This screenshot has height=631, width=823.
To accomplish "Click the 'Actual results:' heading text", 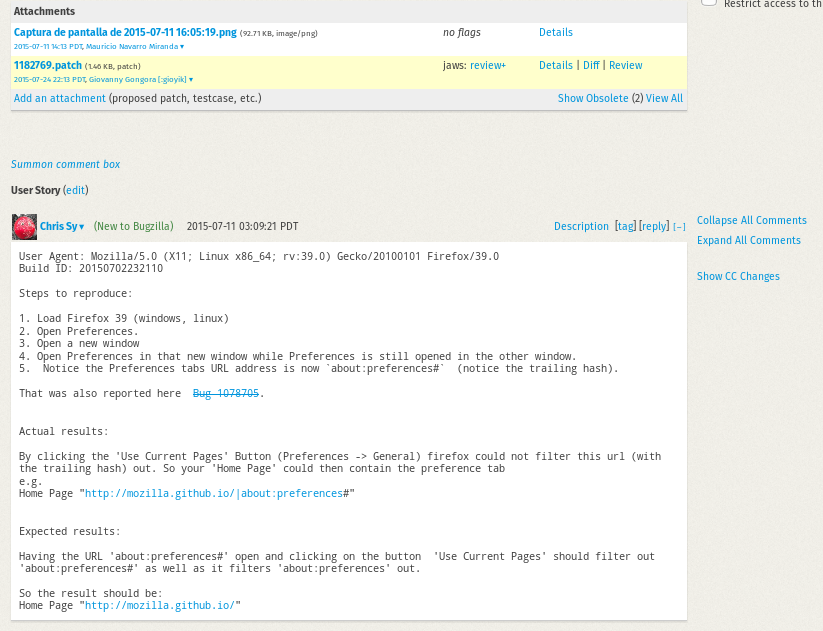I will 64,431.
